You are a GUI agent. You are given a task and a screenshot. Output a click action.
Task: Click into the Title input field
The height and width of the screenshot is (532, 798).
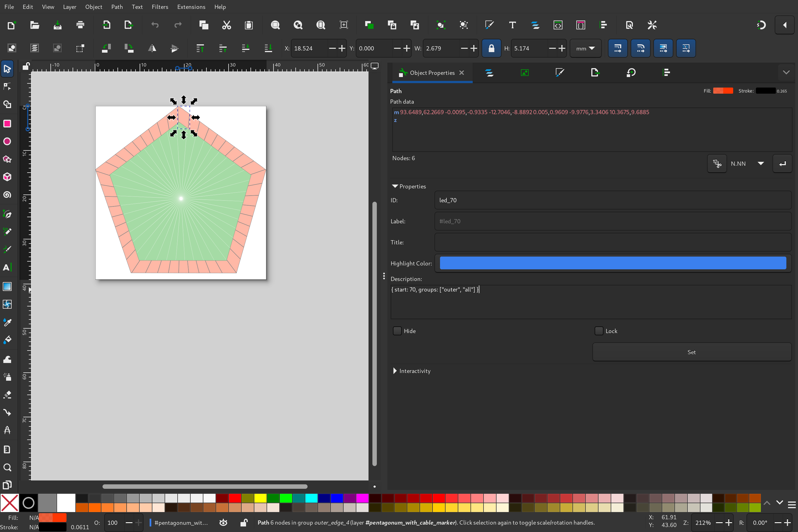tap(613, 242)
